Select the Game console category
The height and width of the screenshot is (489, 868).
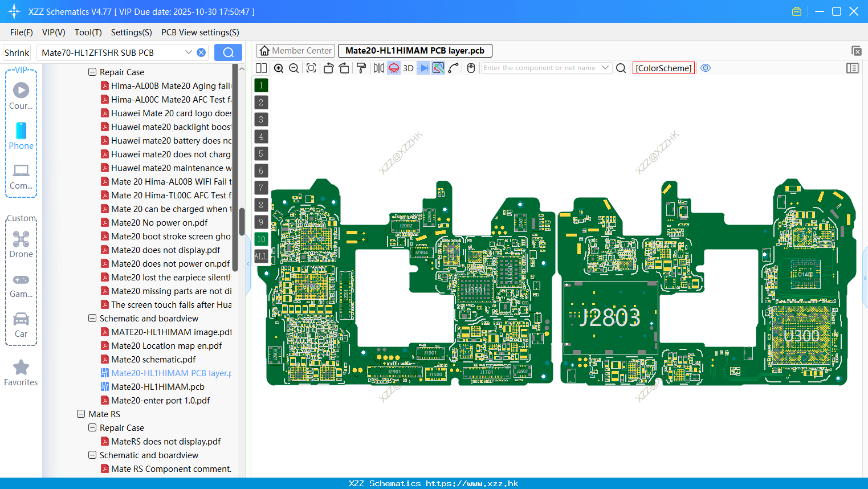(x=21, y=285)
